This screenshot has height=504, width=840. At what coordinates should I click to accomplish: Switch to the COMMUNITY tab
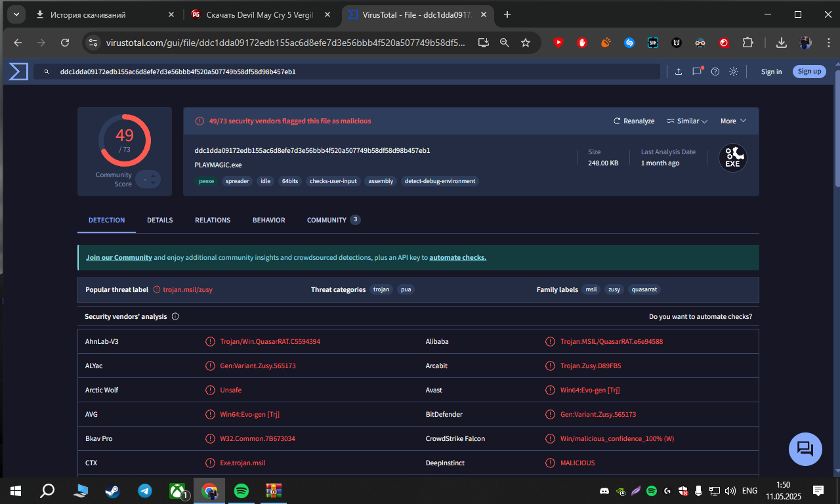333,220
